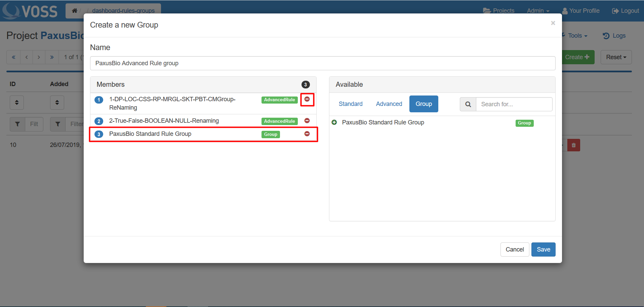Click the ID column filter icon

click(17, 124)
